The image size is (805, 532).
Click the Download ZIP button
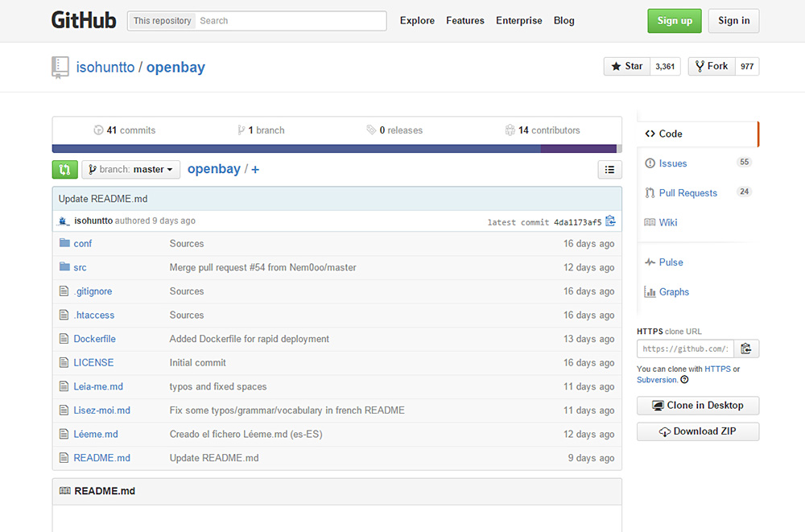coord(698,431)
